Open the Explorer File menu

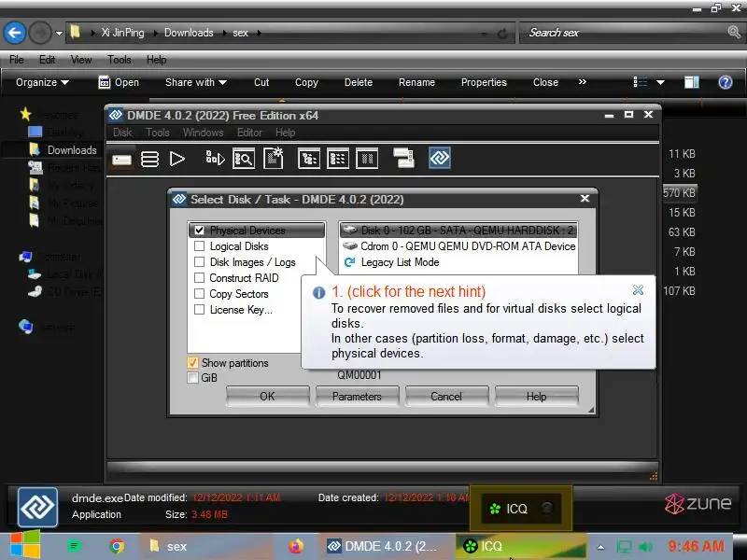[17, 60]
